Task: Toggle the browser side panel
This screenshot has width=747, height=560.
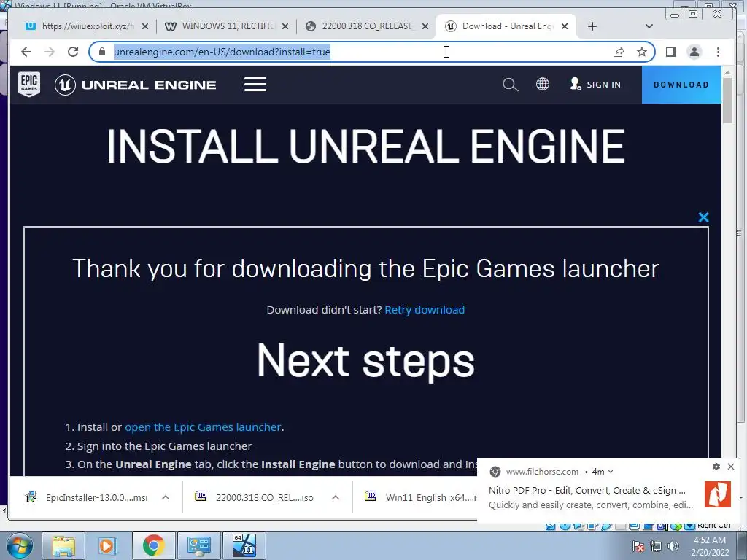Action: click(671, 52)
